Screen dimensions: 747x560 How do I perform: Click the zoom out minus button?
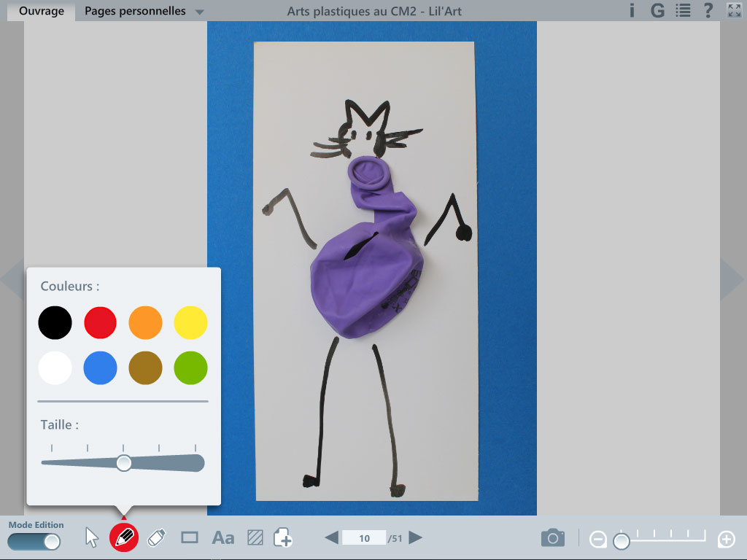(597, 540)
